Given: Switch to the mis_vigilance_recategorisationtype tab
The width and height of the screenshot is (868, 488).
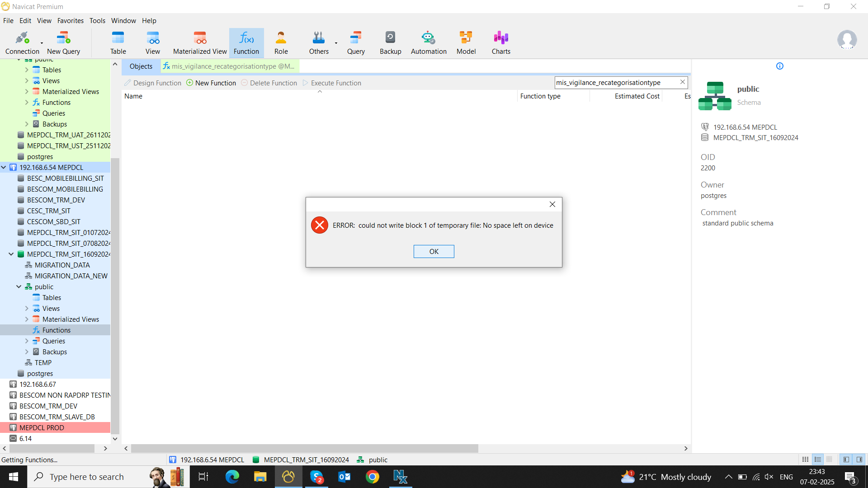Looking at the screenshot, I should click(229, 66).
